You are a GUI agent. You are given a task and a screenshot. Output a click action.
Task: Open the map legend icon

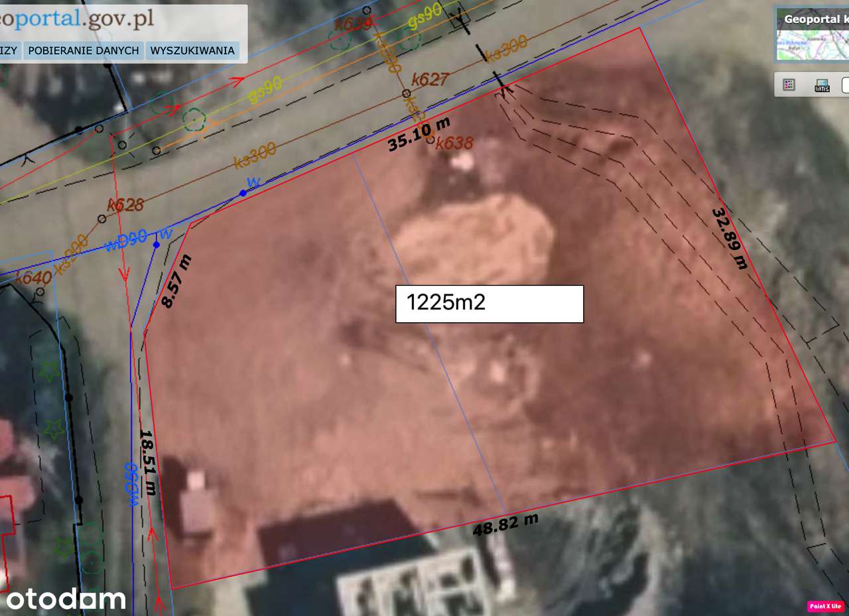(x=789, y=85)
